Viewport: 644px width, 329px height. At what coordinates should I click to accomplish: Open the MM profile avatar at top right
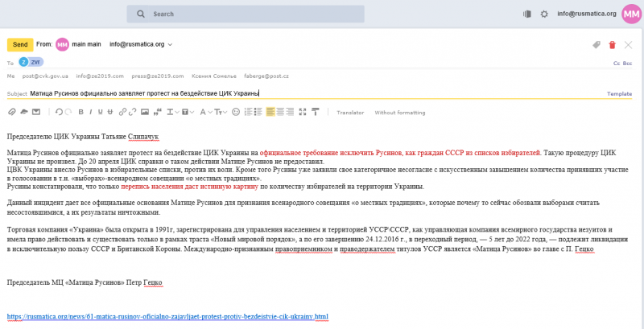click(631, 14)
